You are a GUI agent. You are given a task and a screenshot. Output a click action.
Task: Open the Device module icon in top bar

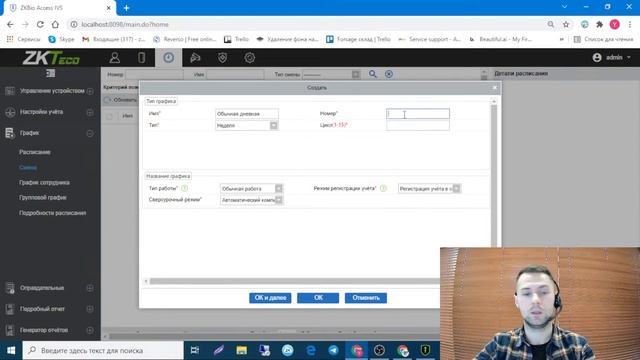pyautogui.click(x=142, y=58)
